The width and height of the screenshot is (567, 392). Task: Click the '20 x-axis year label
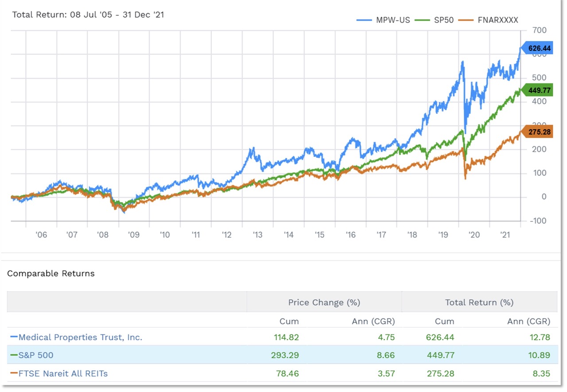474,235
